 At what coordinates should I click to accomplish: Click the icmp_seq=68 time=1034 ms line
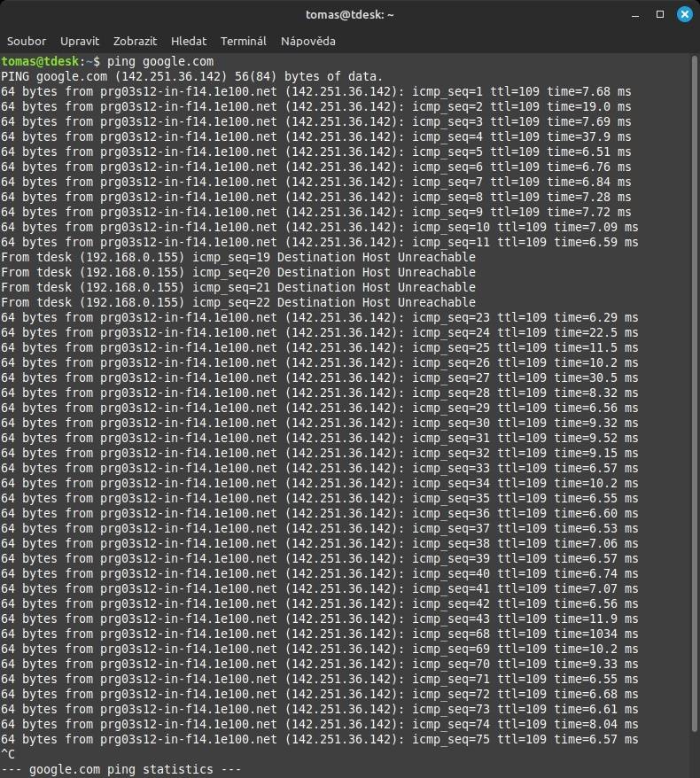tap(320, 634)
